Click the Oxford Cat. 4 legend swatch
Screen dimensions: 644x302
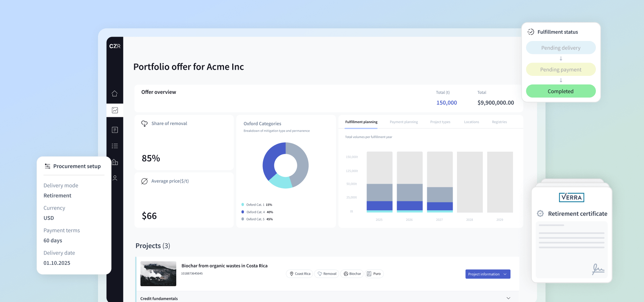[243, 212]
